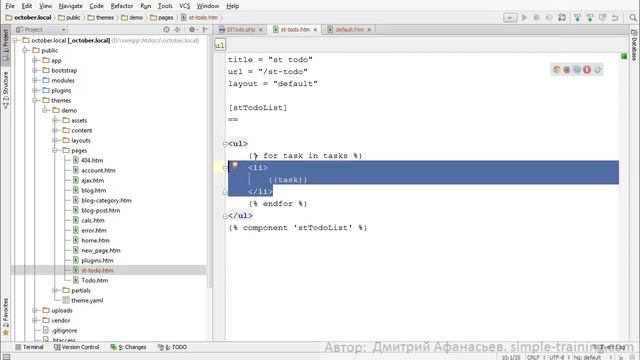Click the Compare/Show History toolbar icon
Screen dimensions: 640x360
pyautogui.click(x=602, y=18)
